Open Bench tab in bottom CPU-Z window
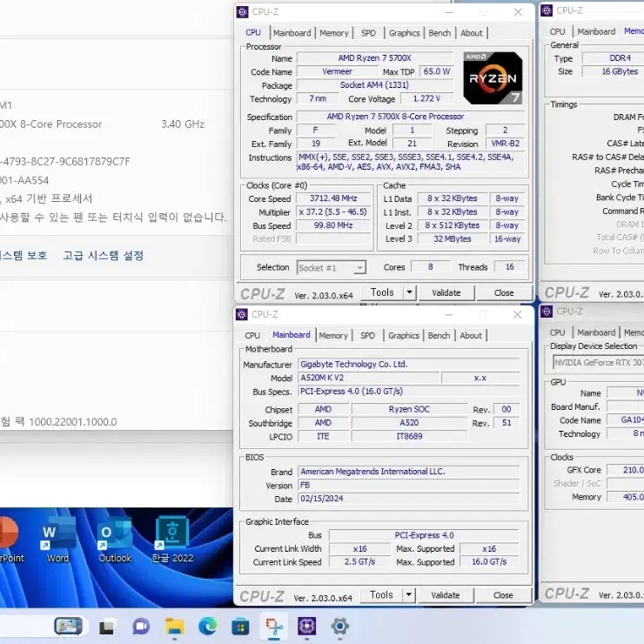Image resolution: width=644 pixels, height=644 pixels. pos(439,336)
